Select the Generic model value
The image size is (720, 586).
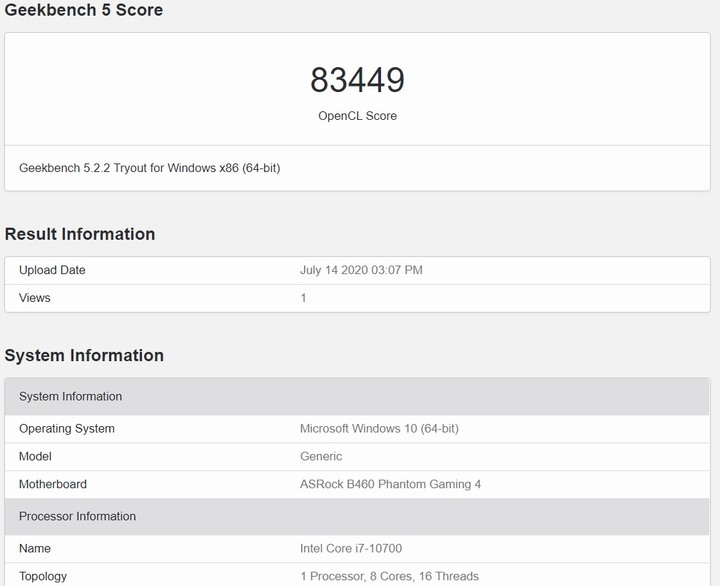(x=321, y=456)
